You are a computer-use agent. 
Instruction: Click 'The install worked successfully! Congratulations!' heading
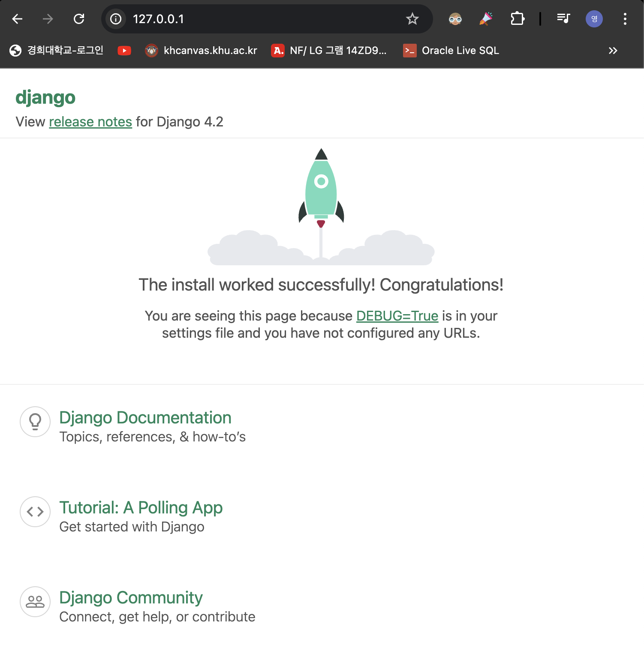[321, 285]
